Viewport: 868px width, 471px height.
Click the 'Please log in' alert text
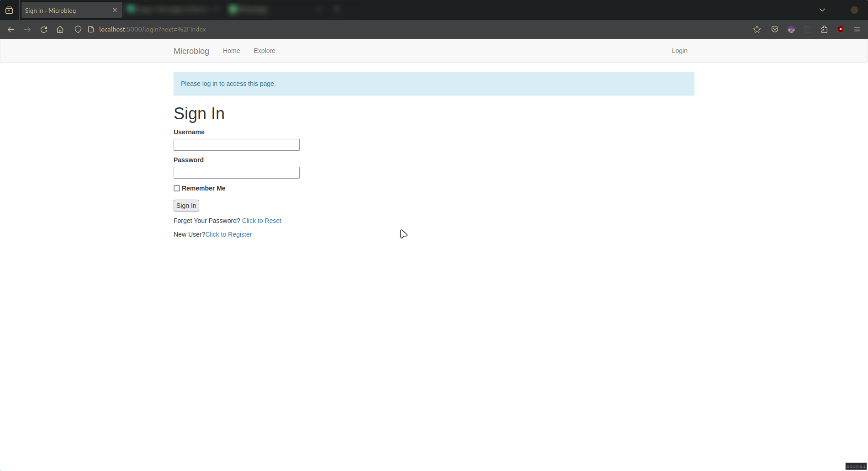228,84
